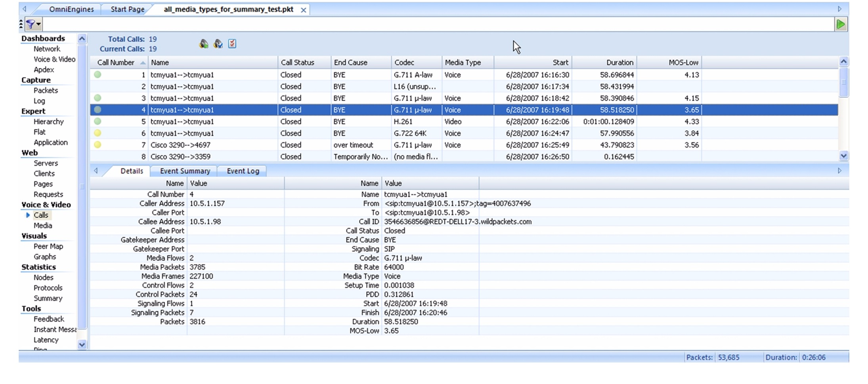Viewport: 868px width, 384px height.
Task: Open the Event Log tab
Action: [243, 171]
